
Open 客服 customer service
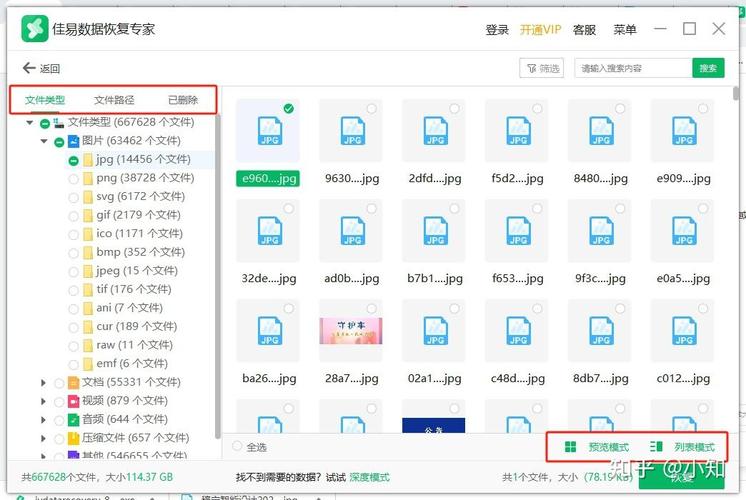584,29
